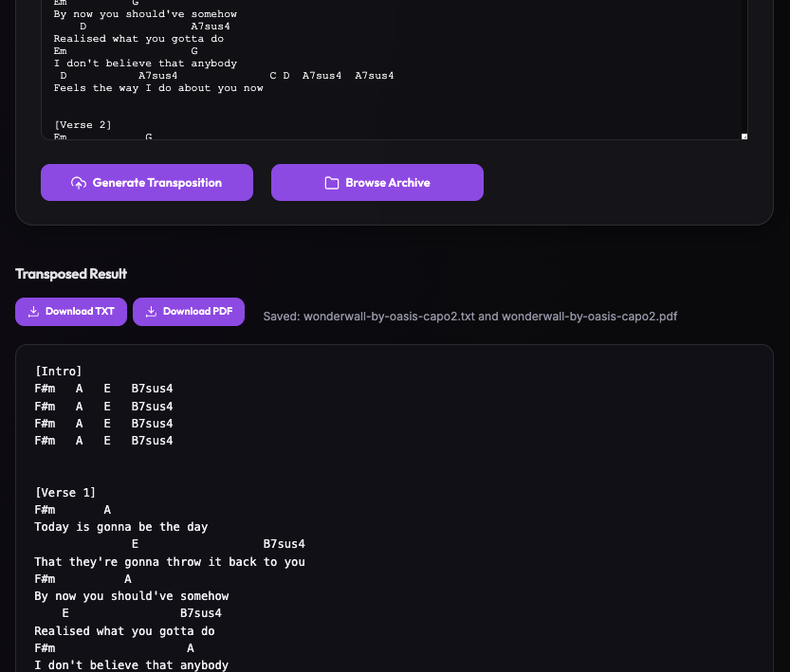Grab the chord textarea resize handle
790x672 pixels.
pos(744,136)
